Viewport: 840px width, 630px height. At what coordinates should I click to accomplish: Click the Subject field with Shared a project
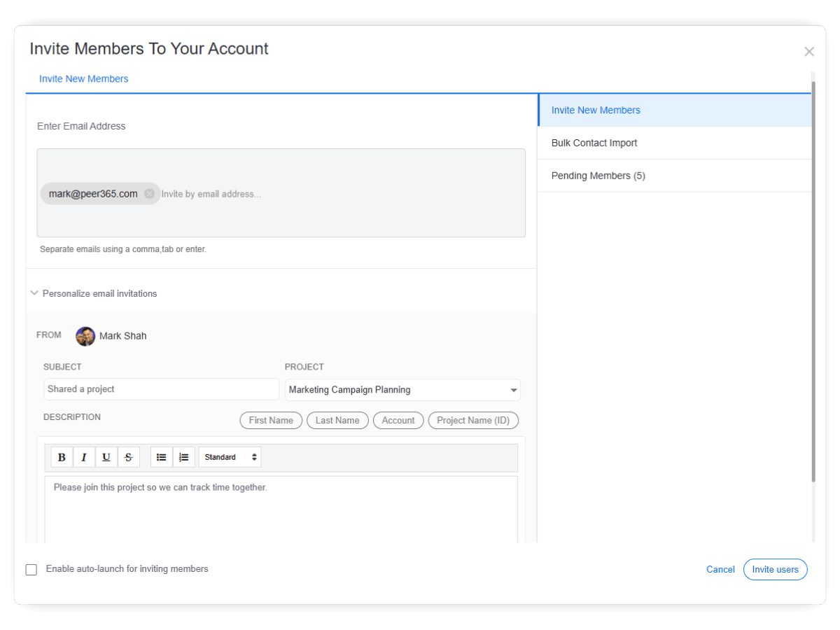tap(161, 389)
